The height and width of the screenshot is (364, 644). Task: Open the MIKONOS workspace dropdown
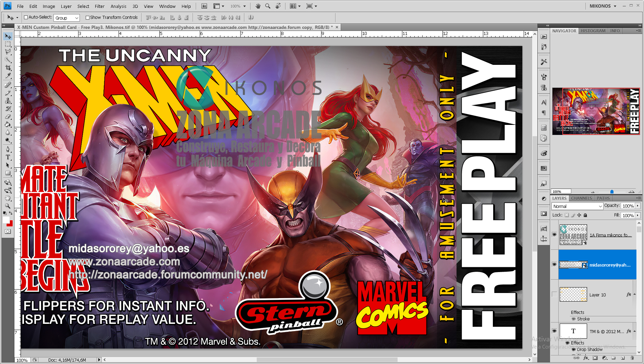pos(603,6)
